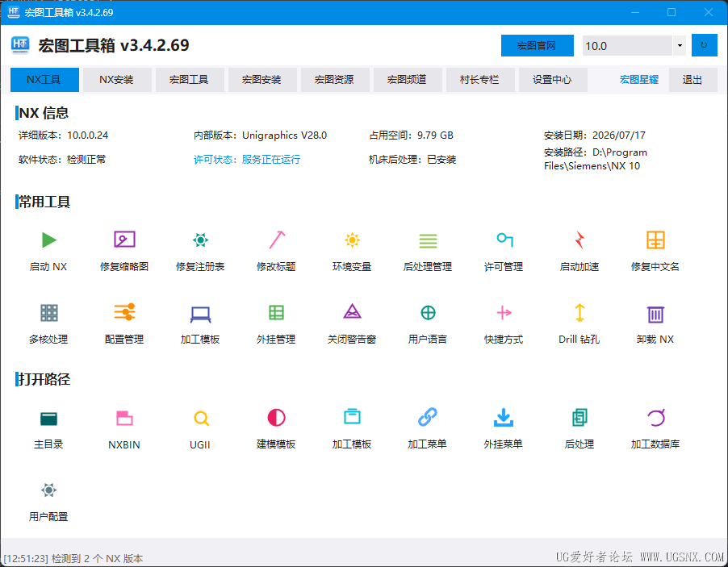Screen dimensions: 728x567
Task: Launch NX with the green play icon
Action: (48, 240)
